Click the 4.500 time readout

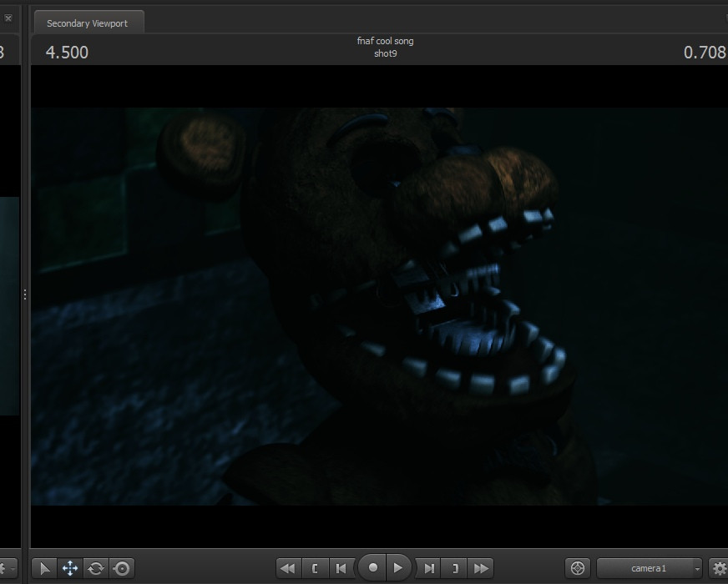click(67, 53)
